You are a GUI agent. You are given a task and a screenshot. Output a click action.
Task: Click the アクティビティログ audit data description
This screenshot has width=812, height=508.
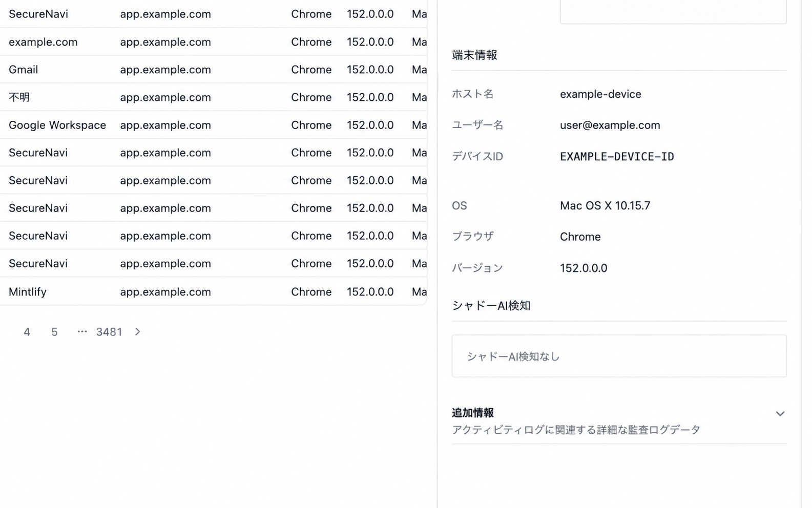click(576, 430)
